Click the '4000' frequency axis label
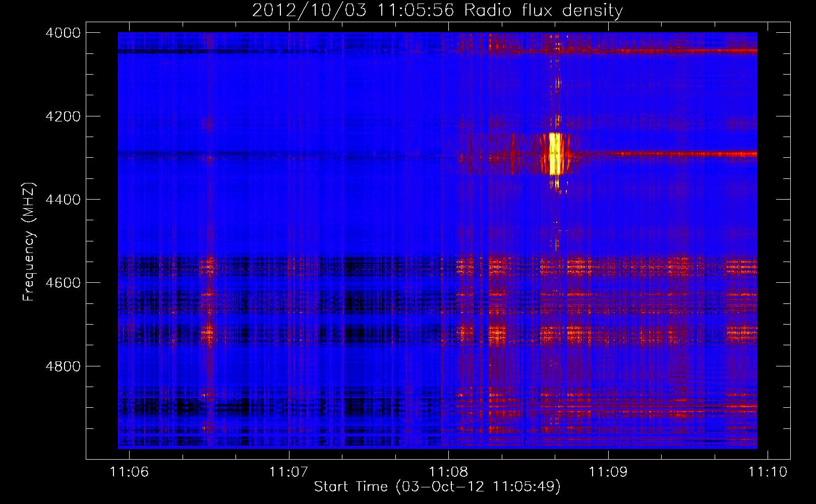 pos(63,33)
